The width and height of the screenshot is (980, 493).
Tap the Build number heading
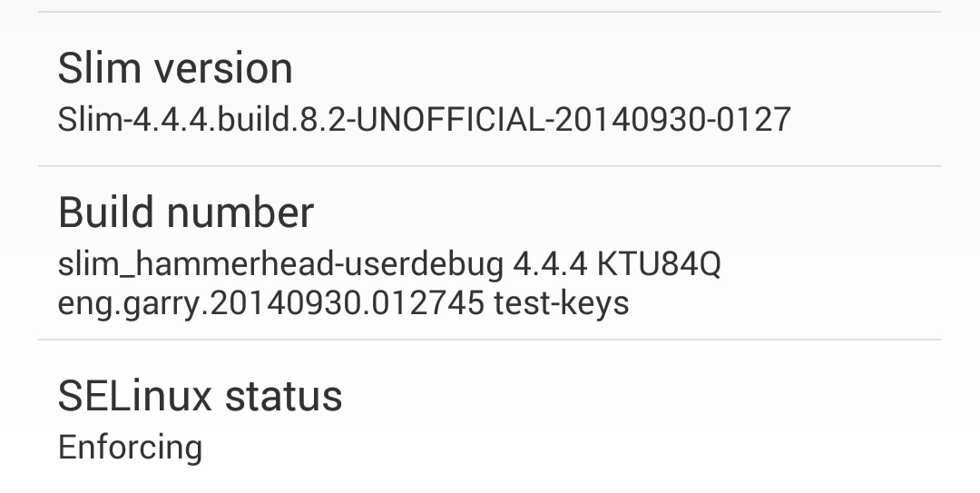point(185,212)
